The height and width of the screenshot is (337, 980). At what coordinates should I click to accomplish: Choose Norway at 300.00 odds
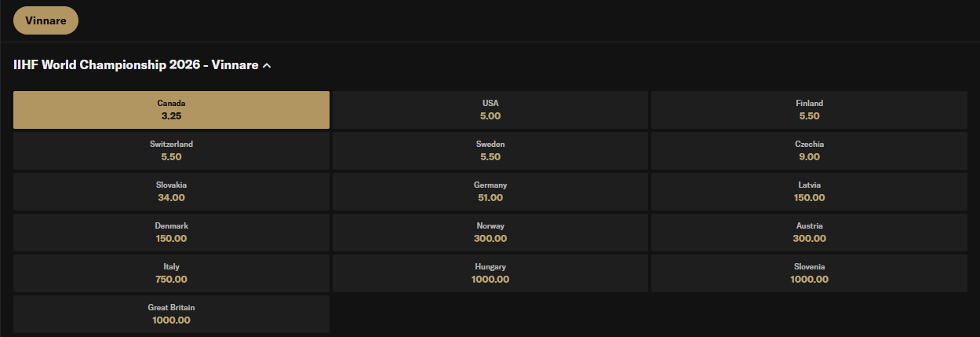490,233
